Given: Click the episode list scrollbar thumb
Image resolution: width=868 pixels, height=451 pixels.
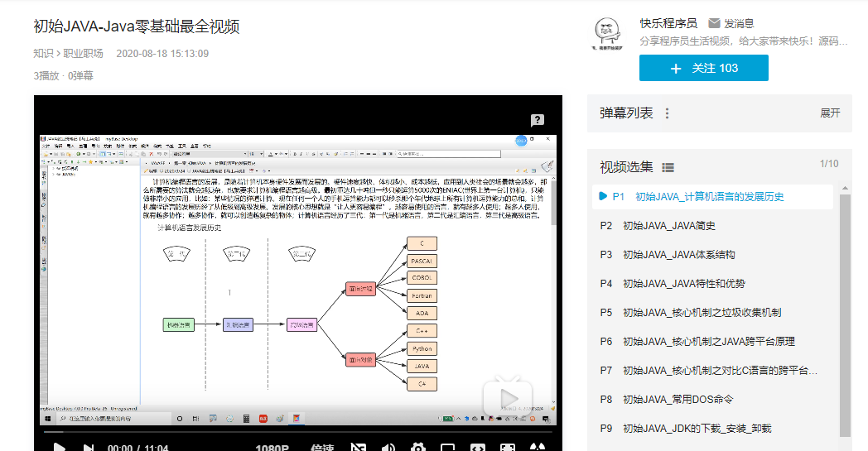Looking at the screenshot, I should [845, 315].
